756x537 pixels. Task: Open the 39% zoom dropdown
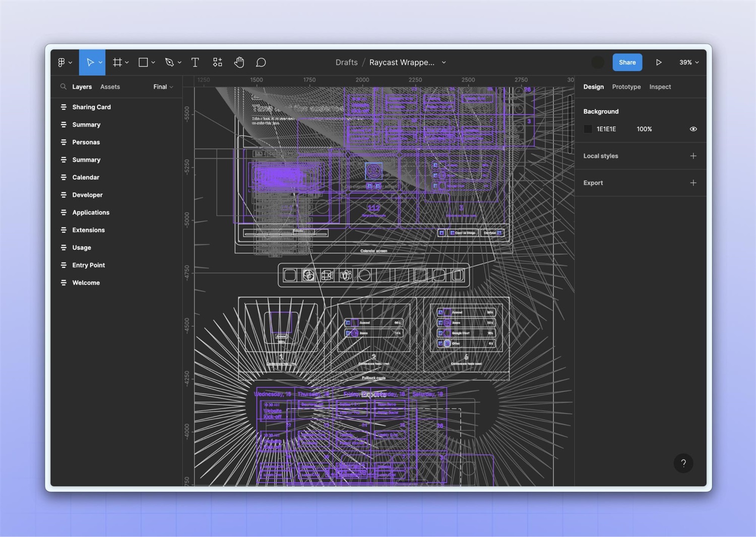pos(689,63)
